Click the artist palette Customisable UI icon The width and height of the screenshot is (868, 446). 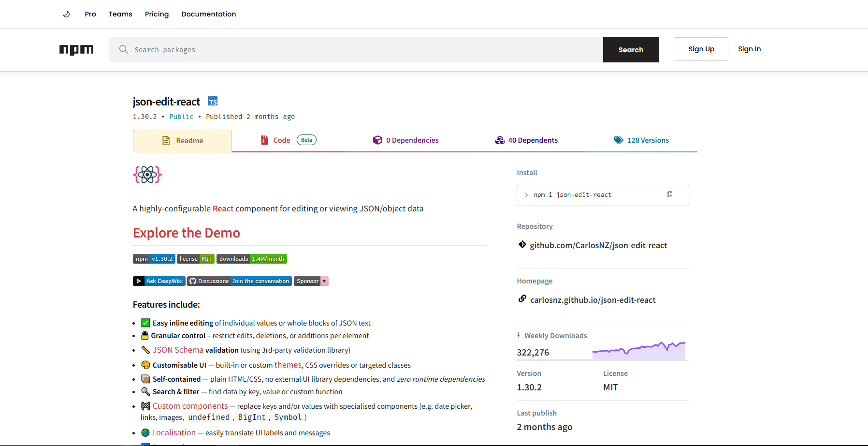click(x=145, y=365)
